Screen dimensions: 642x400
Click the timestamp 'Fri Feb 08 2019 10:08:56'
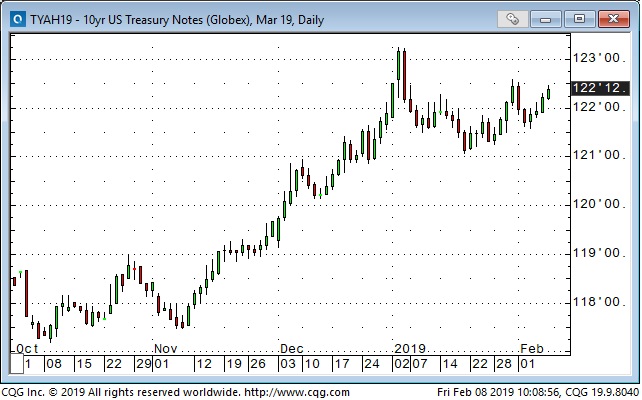coord(498,392)
